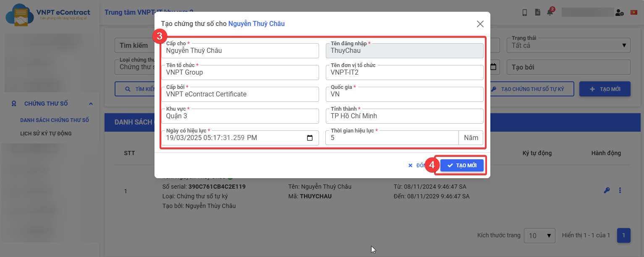Click the TẠO MỚI button in background toolbar
644x257 pixels.
point(605,89)
